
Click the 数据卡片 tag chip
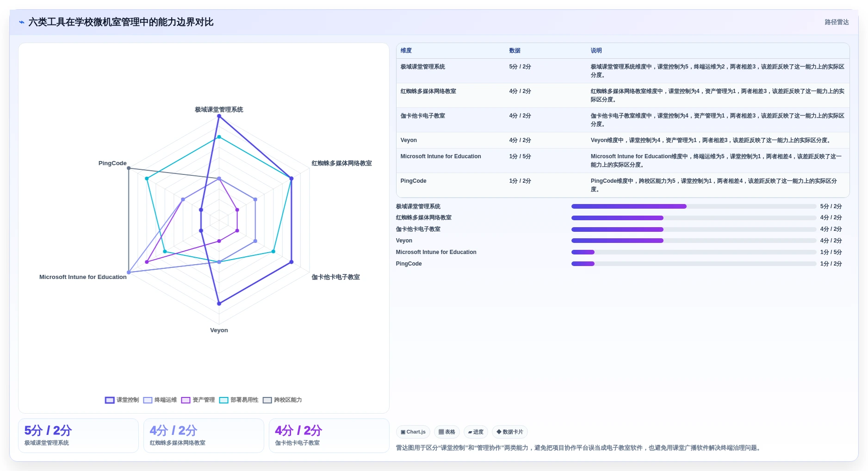[510, 432]
